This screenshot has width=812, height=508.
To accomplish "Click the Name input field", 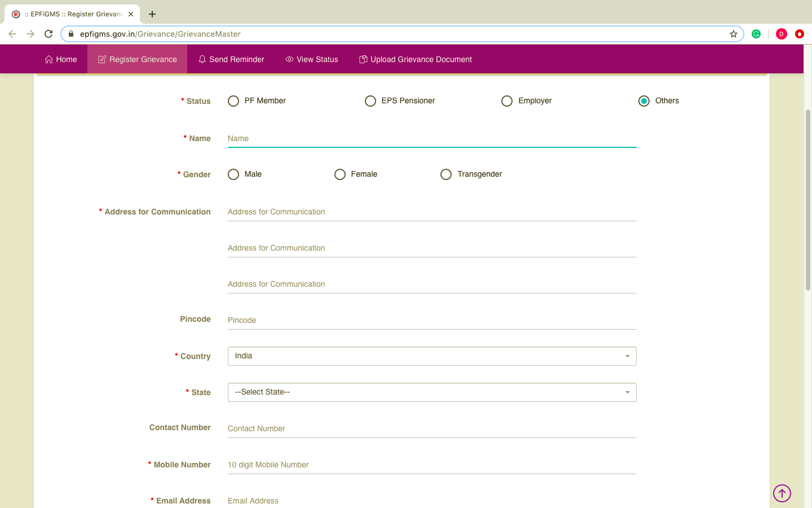I will click(432, 138).
